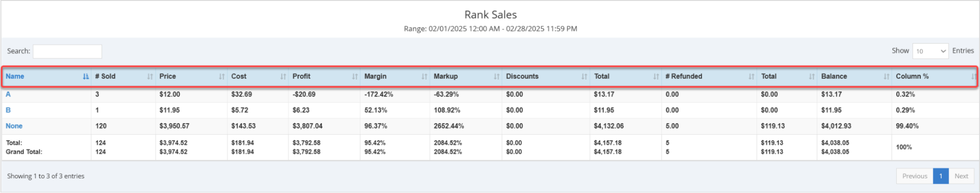The height and width of the screenshot is (193, 980).
Task: Select column percent cell 0.29%
Action: [905, 110]
